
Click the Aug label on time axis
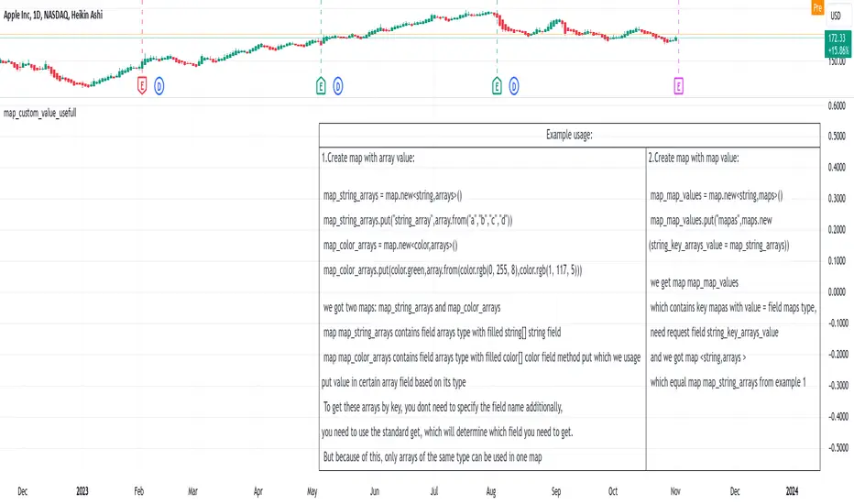pyautogui.click(x=496, y=491)
